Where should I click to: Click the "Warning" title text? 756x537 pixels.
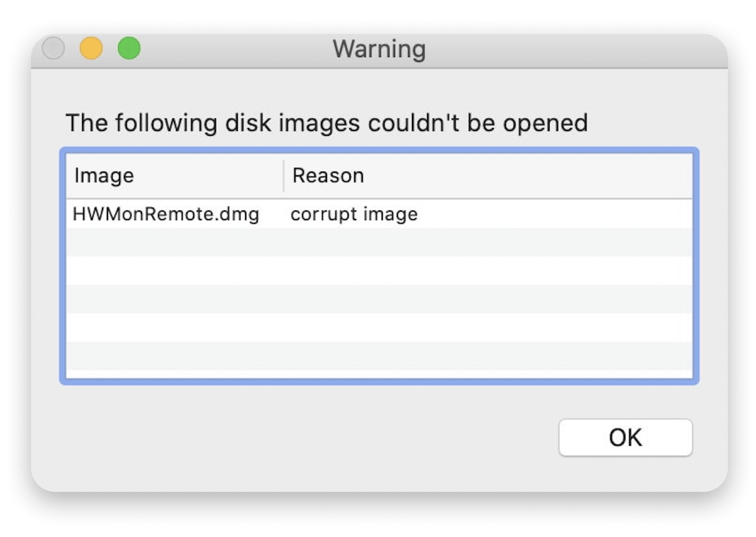point(379,49)
